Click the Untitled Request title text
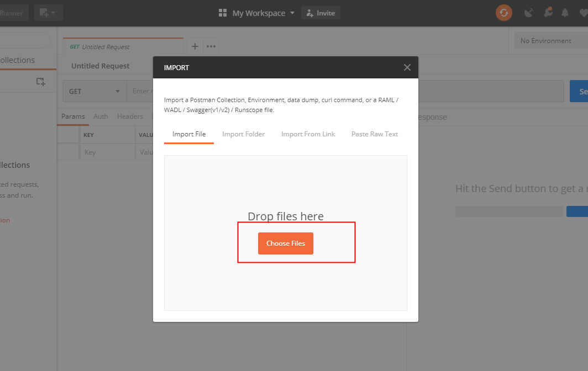This screenshot has width=588, height=371. [x=100, y=66]
